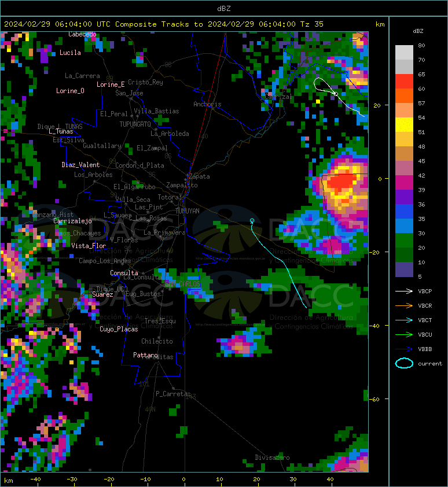Click the Cristo_Rey town label

(145, 82)
